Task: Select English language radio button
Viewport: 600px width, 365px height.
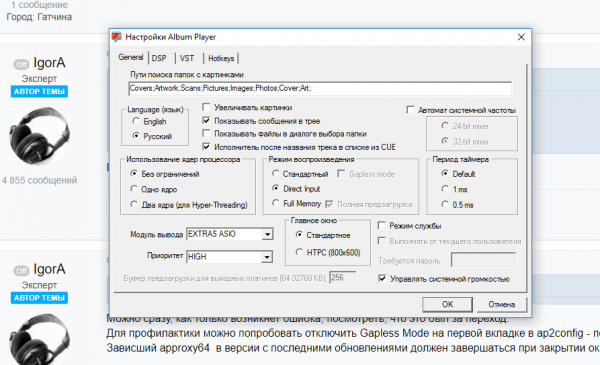Action: [x=136, y=121]
